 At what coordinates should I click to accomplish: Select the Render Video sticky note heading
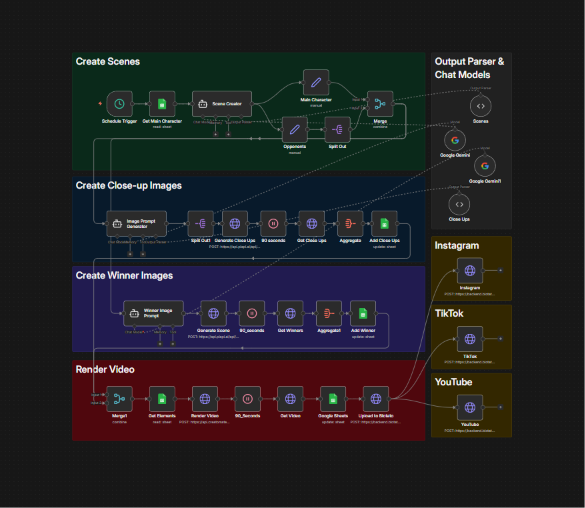pyautogui.click(x=105, y=369)
